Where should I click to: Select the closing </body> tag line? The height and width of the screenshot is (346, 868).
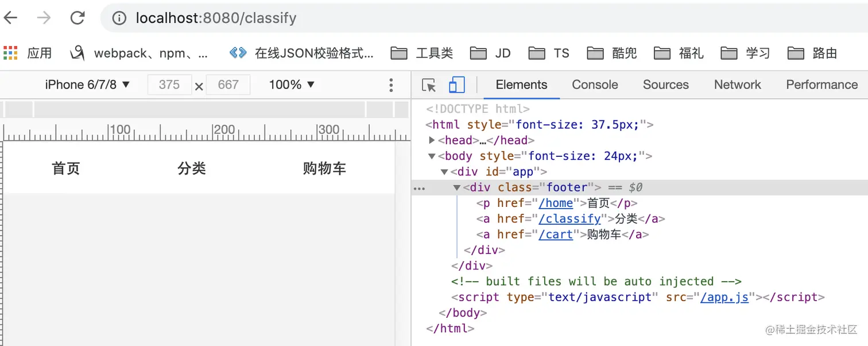(x=463, y=313)
